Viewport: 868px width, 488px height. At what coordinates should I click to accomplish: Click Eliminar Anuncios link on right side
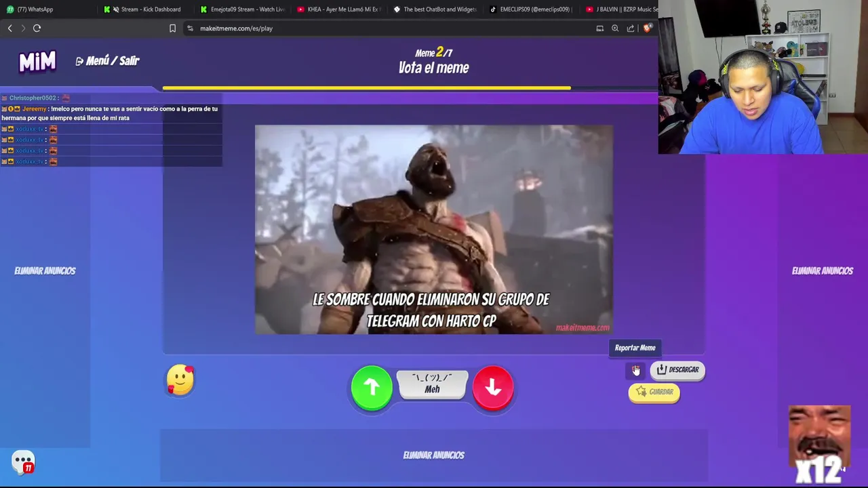click(823, 270)
